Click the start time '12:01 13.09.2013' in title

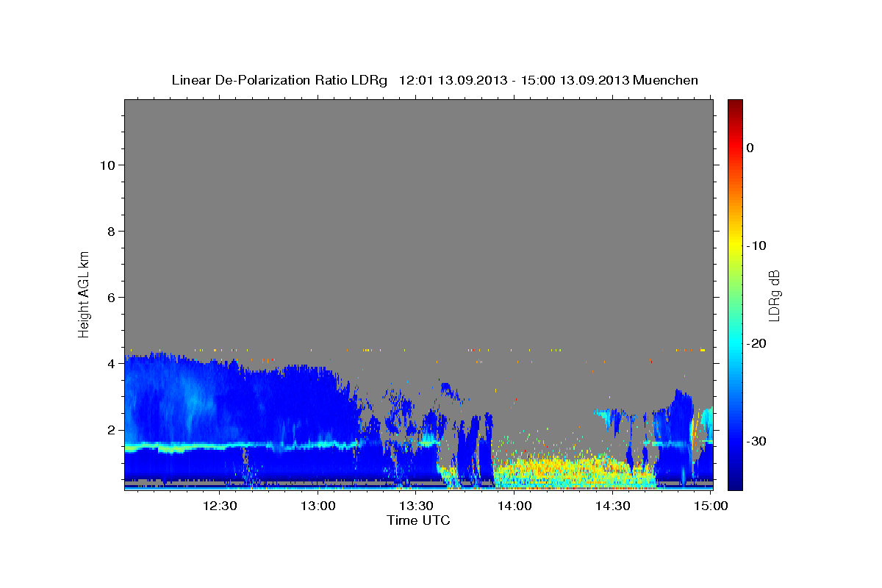[453, 80]
